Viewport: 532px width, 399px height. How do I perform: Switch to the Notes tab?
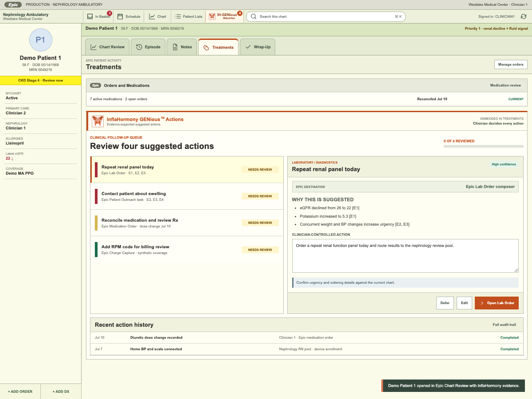(182, 47)
